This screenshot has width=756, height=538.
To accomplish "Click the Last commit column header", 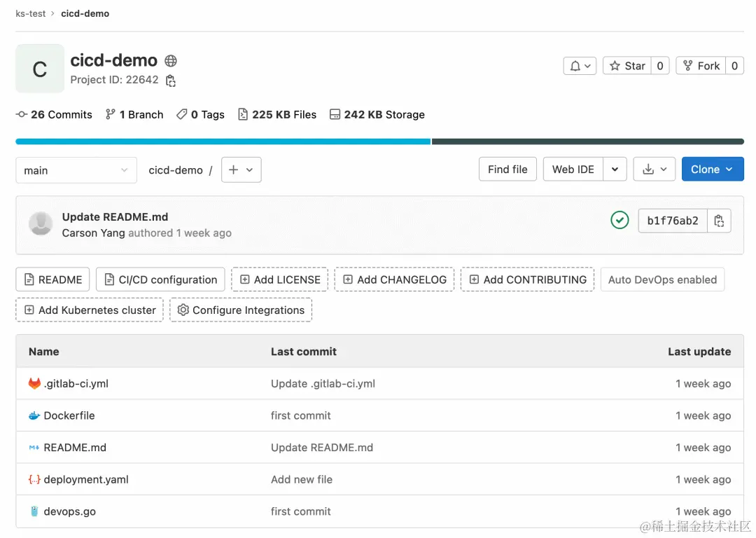I will (x=303, y=352).
